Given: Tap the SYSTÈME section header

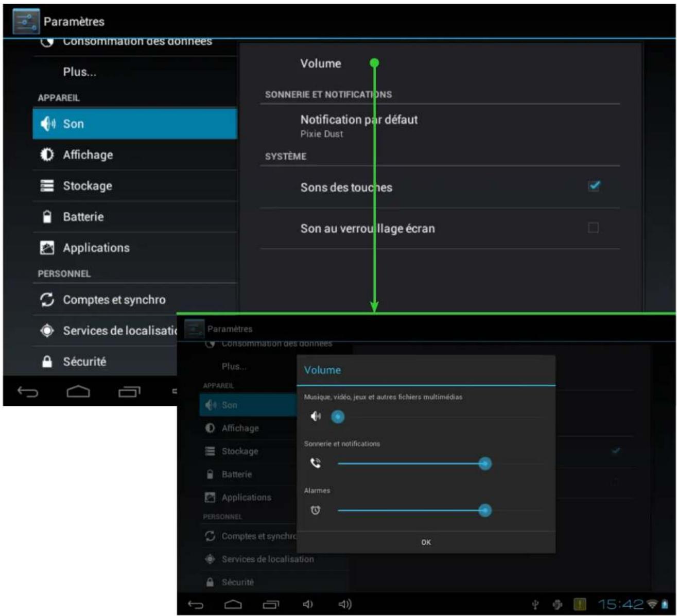Looking at the screenshot, I should pyautogui.click(x=286, y=156).
